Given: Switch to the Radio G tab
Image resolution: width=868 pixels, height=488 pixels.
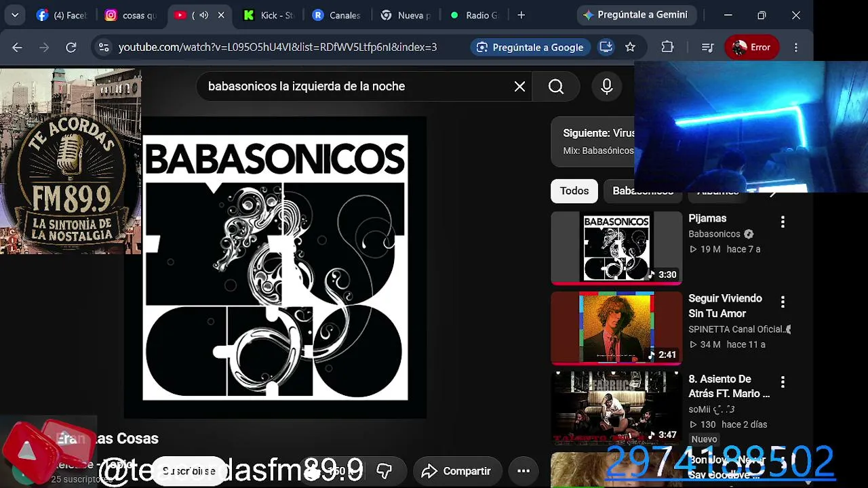Looking at the screenshot, I should (x=474, y=15).
